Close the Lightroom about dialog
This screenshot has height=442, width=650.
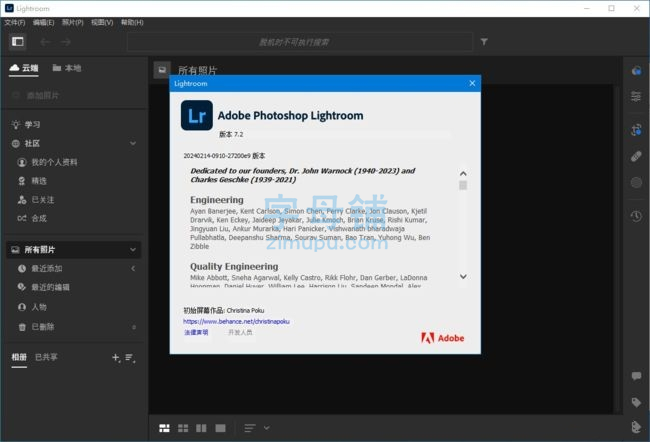tap(472, 83)
